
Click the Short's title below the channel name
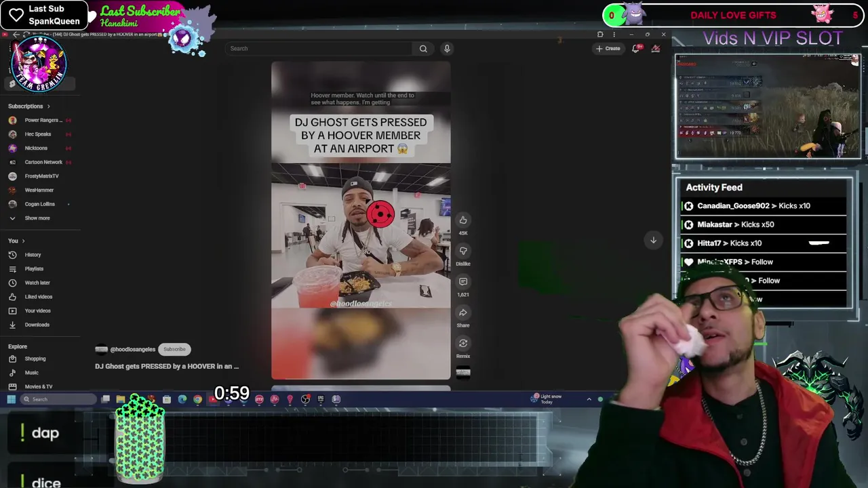[167, 366]
